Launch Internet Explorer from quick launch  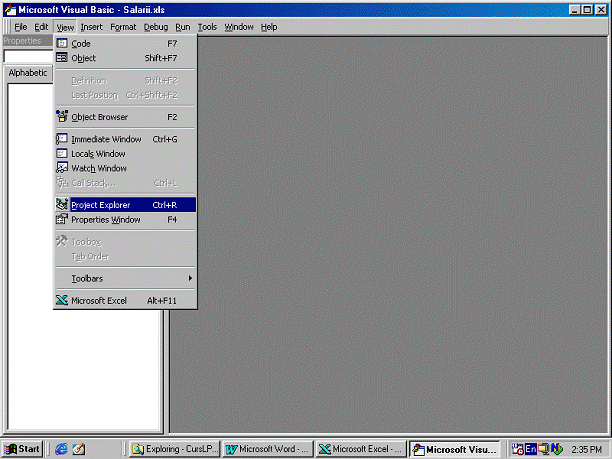(61, 449)
